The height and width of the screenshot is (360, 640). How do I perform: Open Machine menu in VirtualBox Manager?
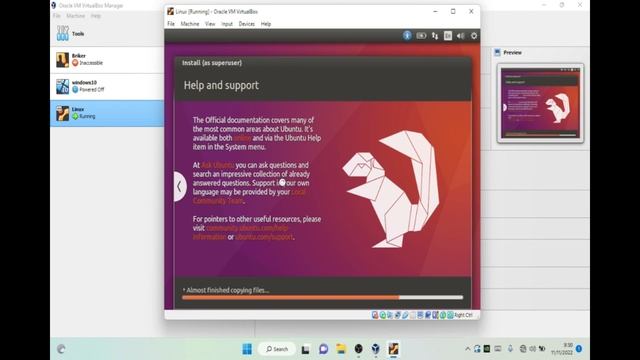point(76,16)
